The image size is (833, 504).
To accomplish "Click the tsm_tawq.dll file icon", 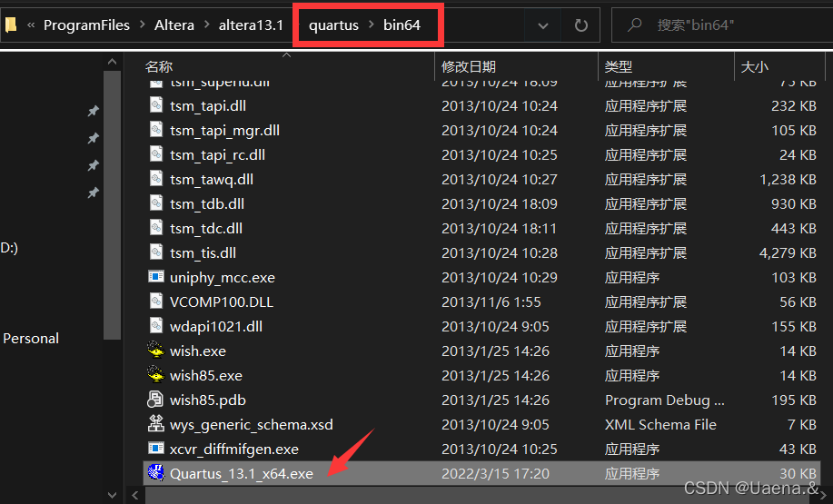I will click(x=155, y=179).
